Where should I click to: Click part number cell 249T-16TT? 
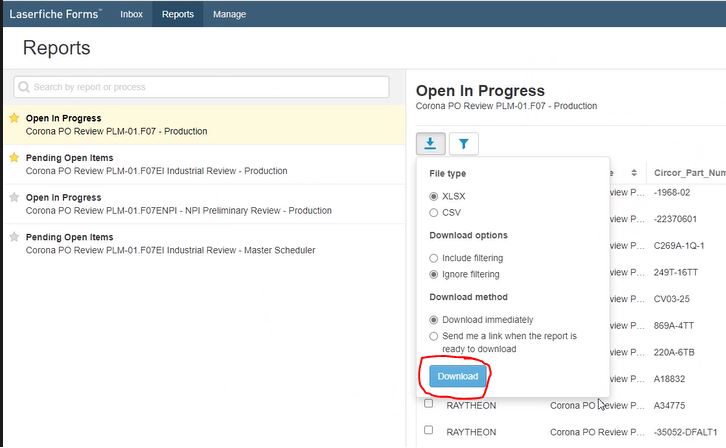[x=676, y=273]
